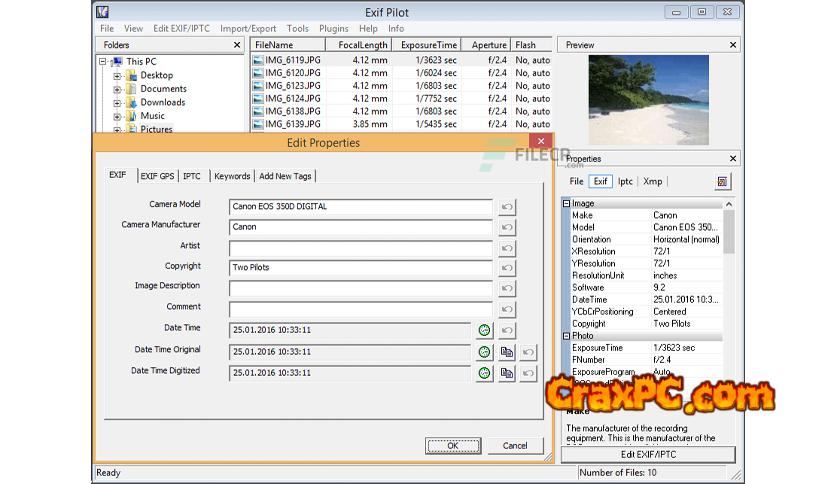Open the Import/Export menu
The height and width of the screenshot is (484, 836).
249,29
